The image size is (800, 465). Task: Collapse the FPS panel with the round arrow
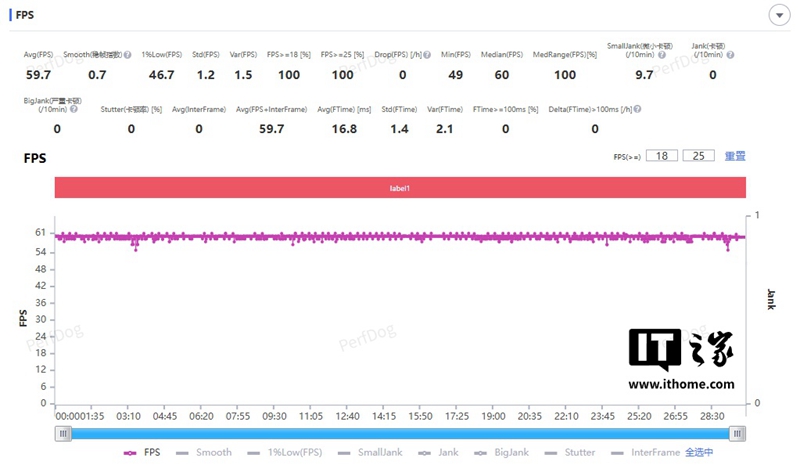[x=779, y=15]
